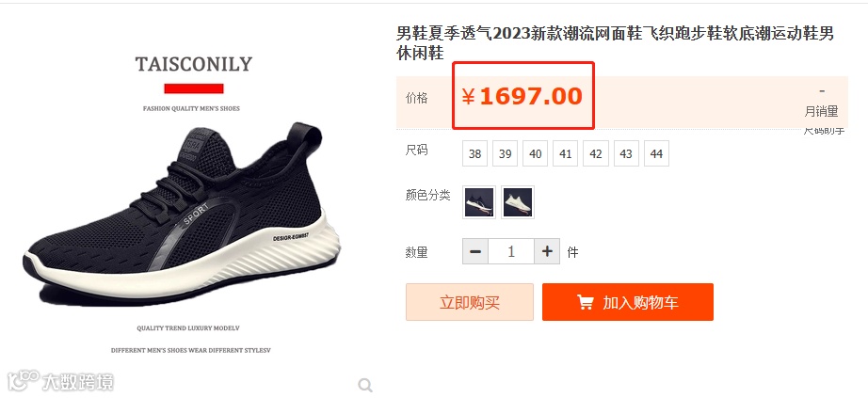This screenshot has width=868, height=398.
Task: Increase quantity with the plus button
Action: pos(547,251)
